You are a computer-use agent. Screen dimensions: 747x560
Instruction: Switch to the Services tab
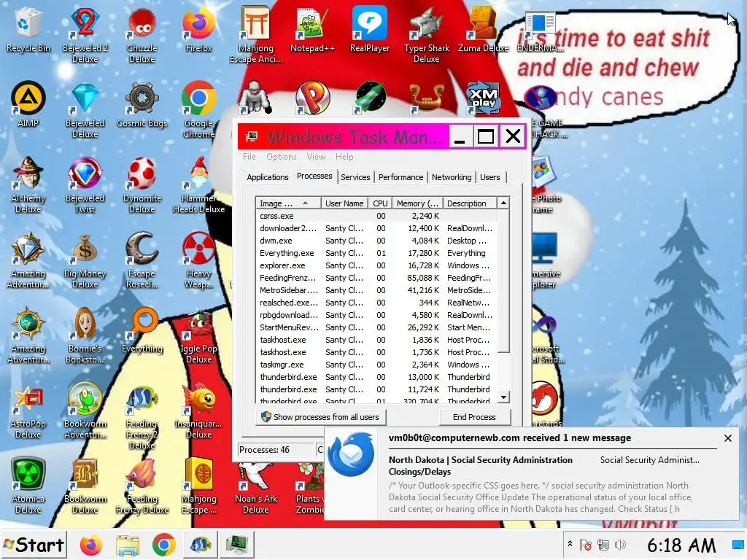tap(355, 177)
